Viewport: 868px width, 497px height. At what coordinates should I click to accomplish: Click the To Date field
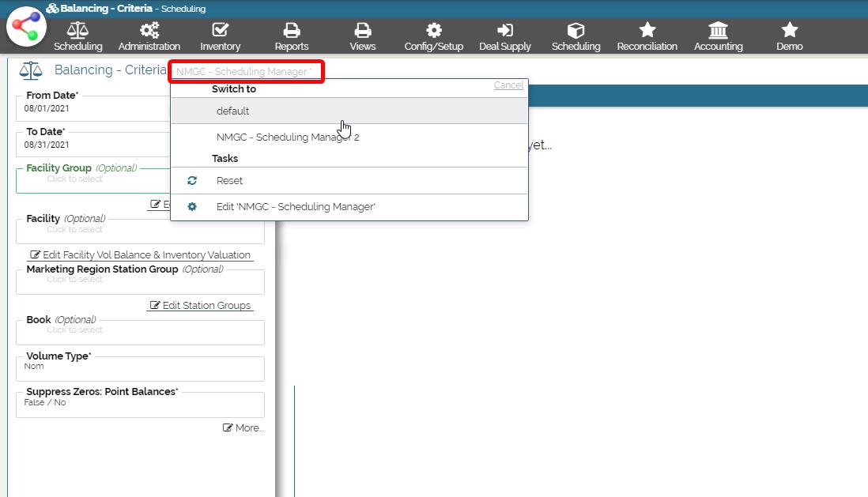(x=95, y=144)
